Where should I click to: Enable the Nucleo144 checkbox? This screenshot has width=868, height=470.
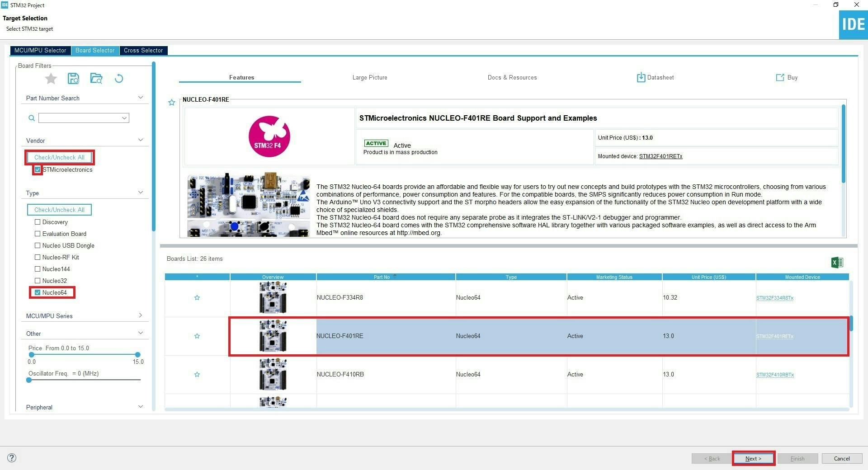pos(38,269)
